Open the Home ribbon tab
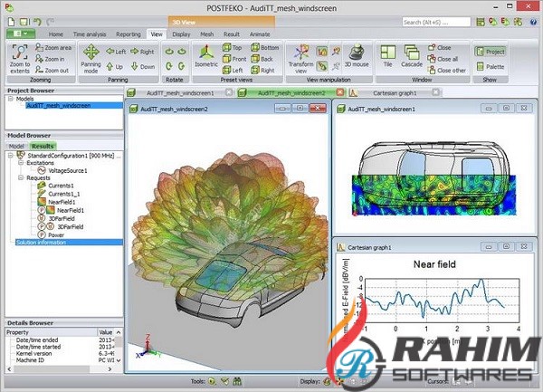 [56, 34]
